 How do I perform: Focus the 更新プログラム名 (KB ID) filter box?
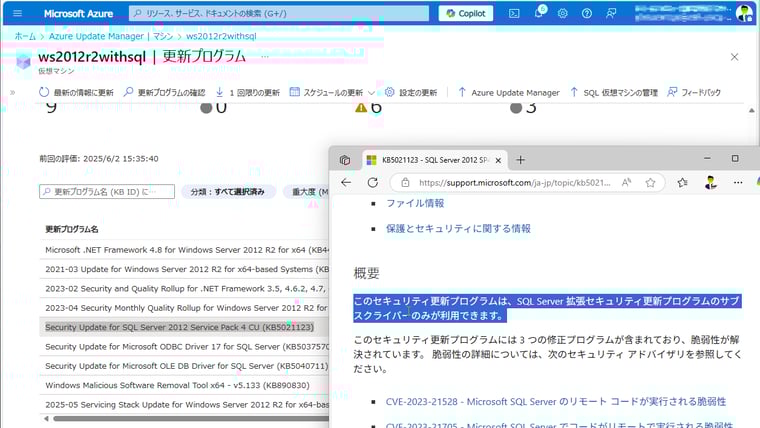point(107,191)
